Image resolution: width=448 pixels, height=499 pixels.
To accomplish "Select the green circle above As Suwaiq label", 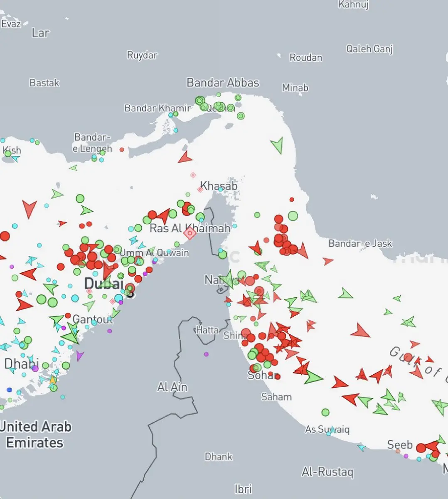I will point(325,413).
